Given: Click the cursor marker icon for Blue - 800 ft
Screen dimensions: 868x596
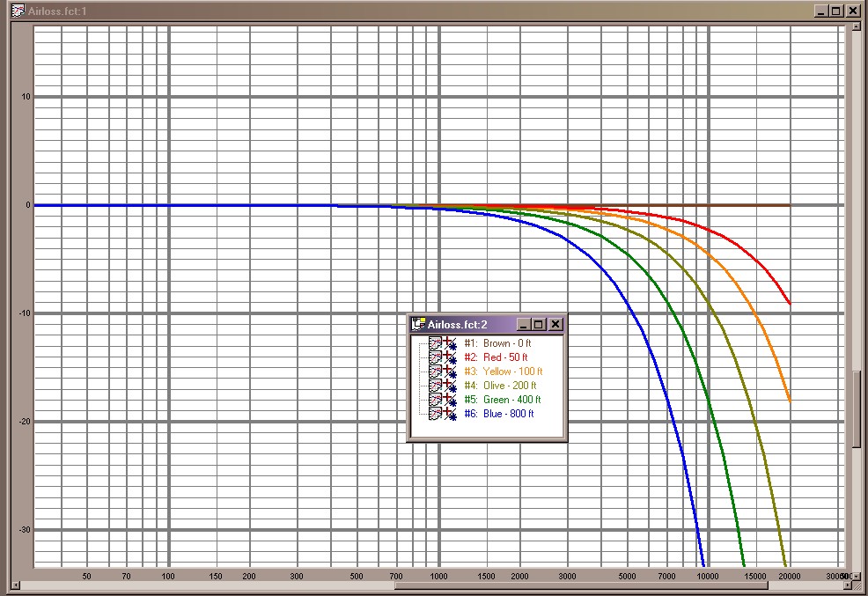Looking at the screenshot, I should coord(450,414).
